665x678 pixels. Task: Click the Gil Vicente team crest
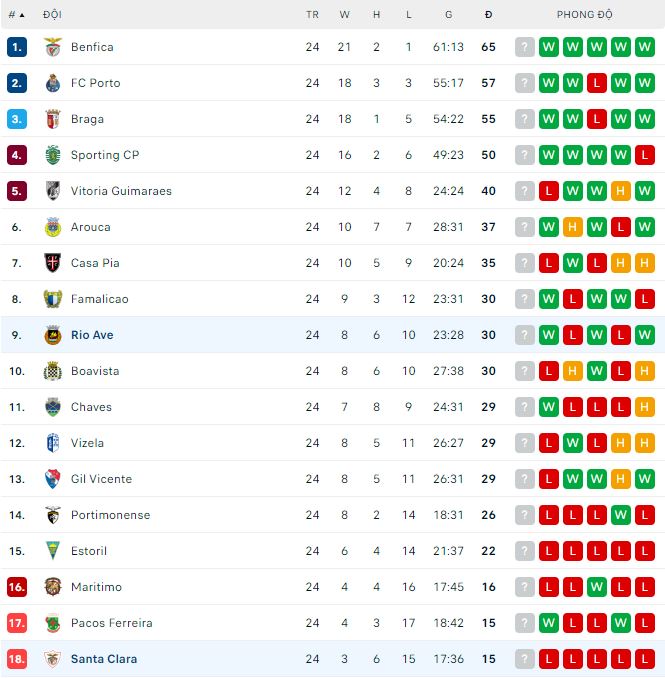(53, 479)
